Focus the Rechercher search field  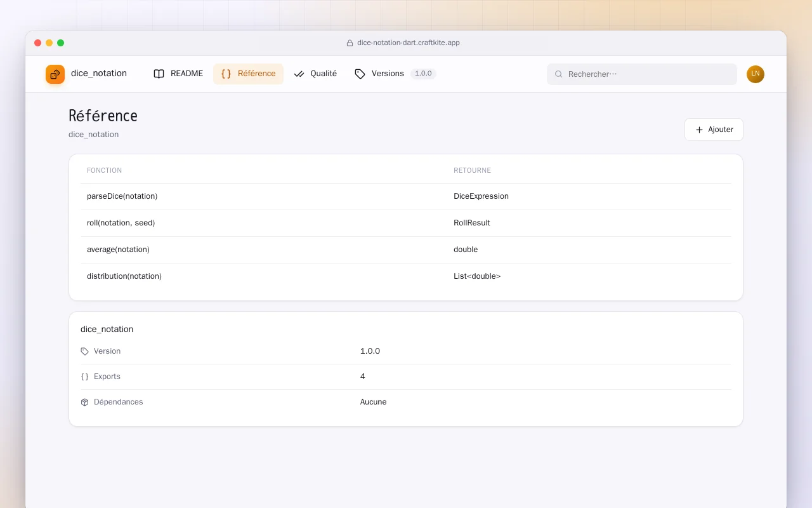coord(642,74)
